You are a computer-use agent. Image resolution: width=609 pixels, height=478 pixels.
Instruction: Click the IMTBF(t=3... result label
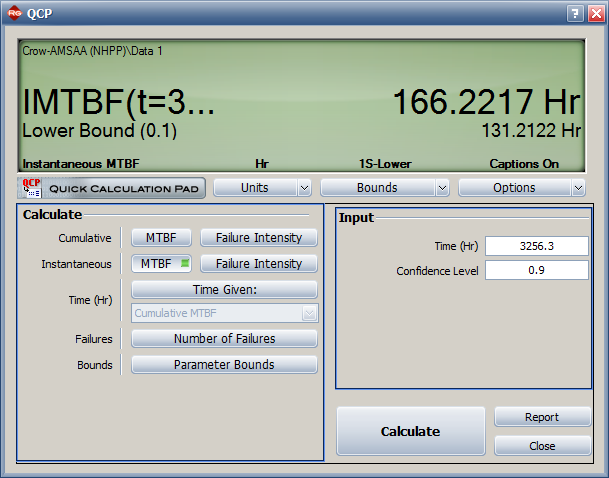(x=118, y=102)
